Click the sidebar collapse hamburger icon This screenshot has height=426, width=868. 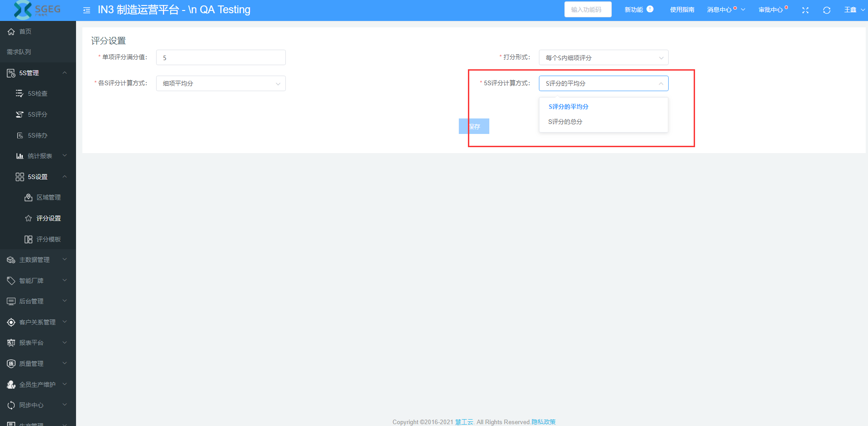86,10
